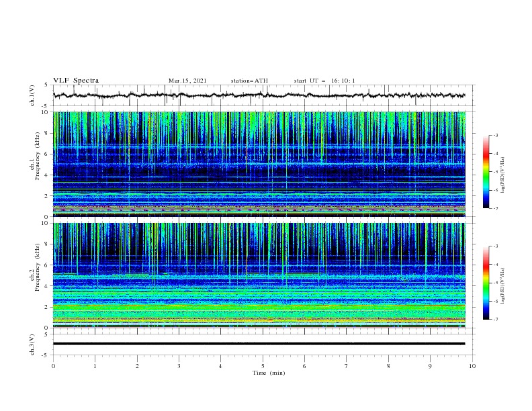Click the 'station=ATH' label
This screenshot has height=411, width=532.
coord(249,81)
